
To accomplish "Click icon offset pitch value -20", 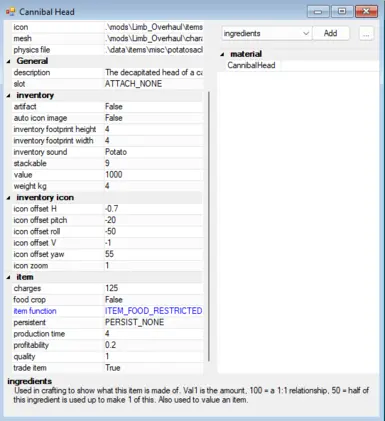I will (x=153, y=220).
